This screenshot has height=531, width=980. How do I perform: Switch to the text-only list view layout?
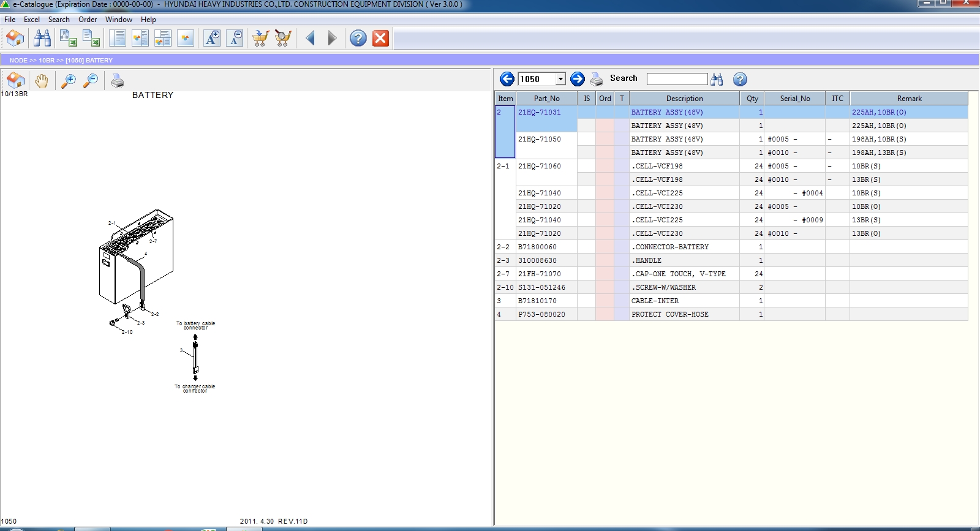(x=118, y=39)
